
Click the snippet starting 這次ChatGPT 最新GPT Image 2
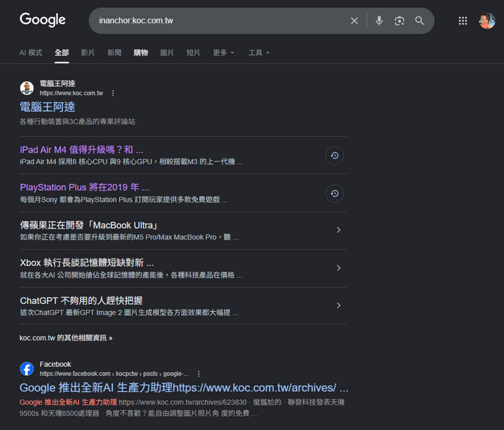129,313
